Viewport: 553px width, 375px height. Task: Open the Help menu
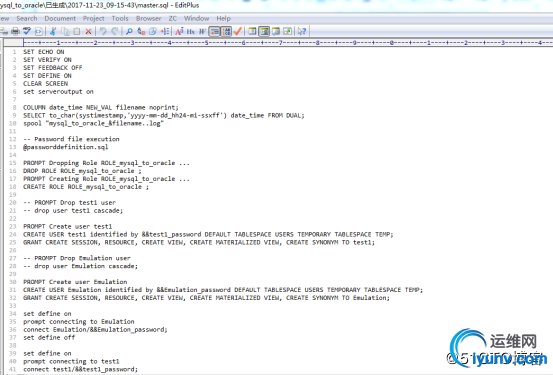click(x=223, y=18)
